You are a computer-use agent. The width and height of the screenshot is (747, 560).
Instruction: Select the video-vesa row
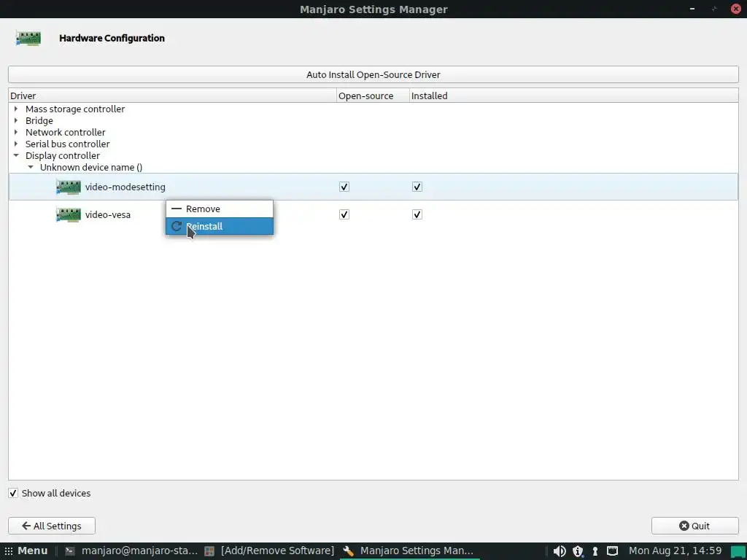coord(373,214)
